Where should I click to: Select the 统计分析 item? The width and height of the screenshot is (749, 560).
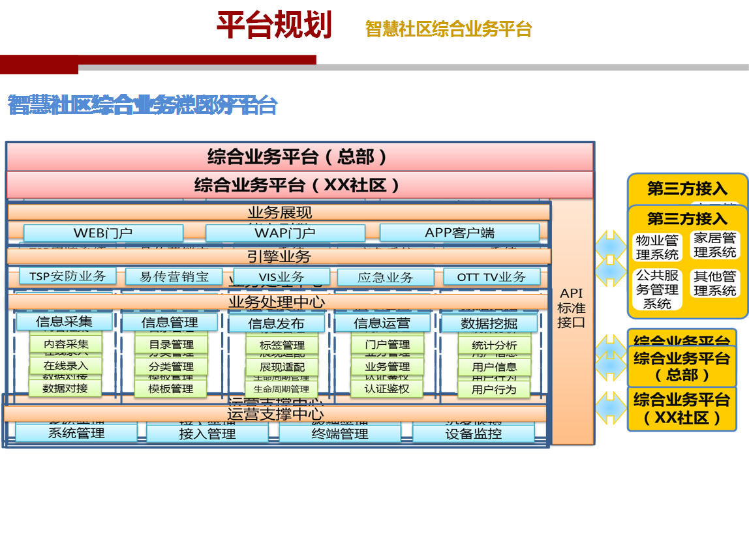coord(494,346)
